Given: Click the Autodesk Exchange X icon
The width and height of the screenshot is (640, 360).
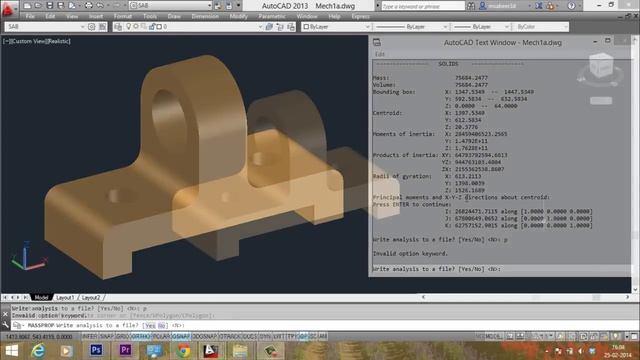Looking at the screenshot, I should click(539, 6).
